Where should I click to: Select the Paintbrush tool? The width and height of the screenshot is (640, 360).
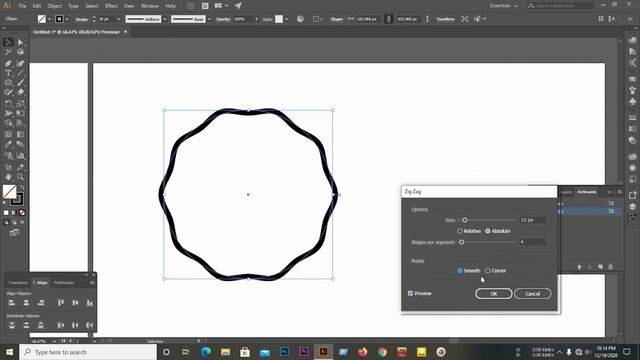[20, 83]
